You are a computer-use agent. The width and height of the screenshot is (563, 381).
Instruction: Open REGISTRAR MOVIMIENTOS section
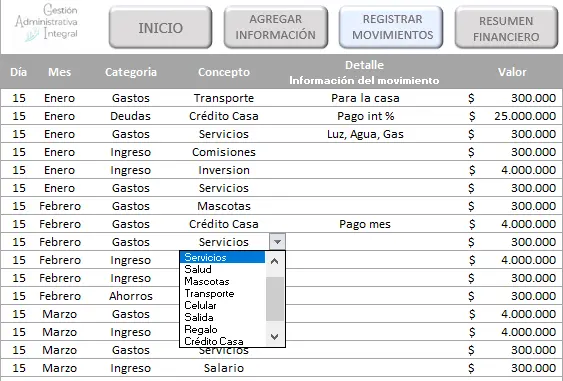(x=391, y=27)
